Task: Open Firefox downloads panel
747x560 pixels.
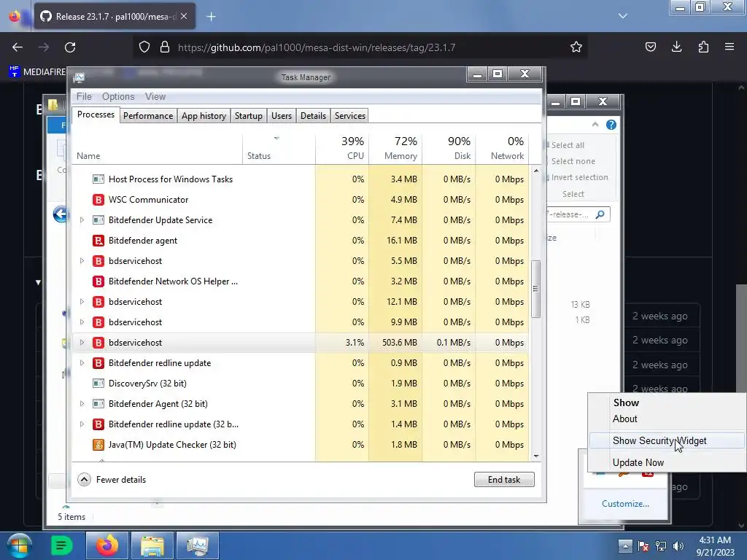Action: tap(676, 47)
